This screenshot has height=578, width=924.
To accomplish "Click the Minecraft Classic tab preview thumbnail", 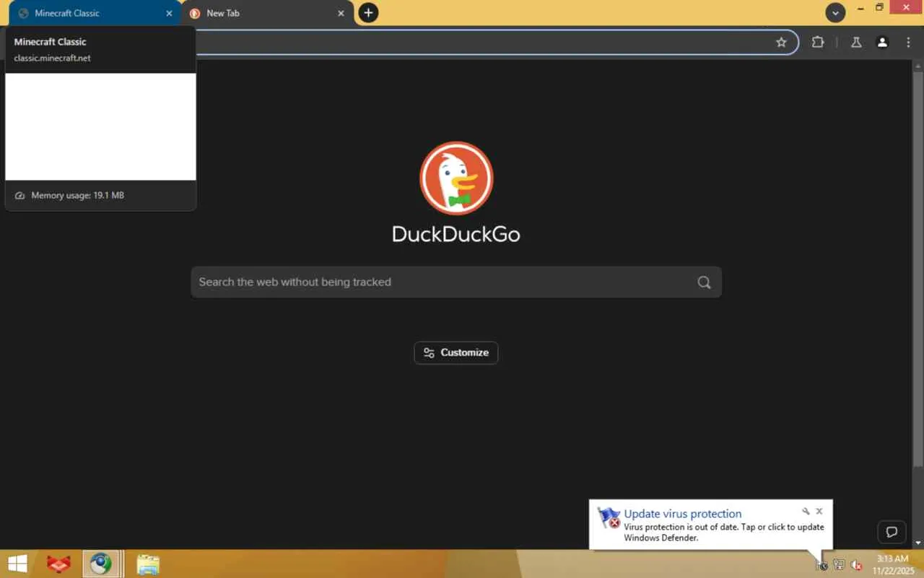I will (x=100, y=126).
